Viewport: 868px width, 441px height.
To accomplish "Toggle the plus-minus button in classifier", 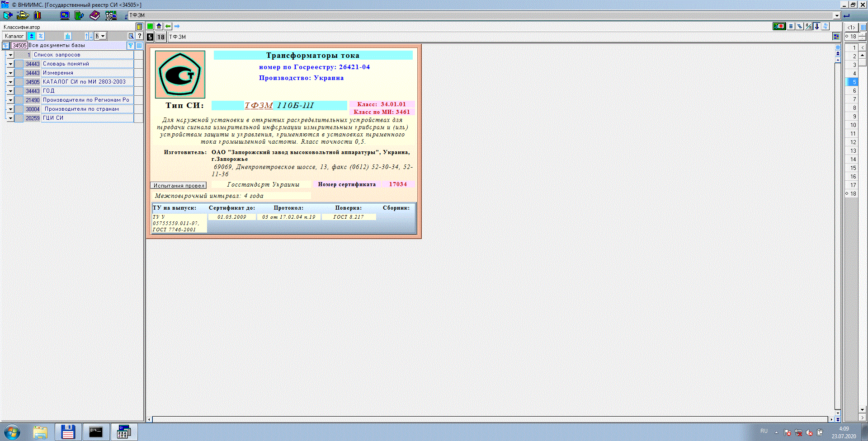I will pyautogui.click(x=32, y=36).
